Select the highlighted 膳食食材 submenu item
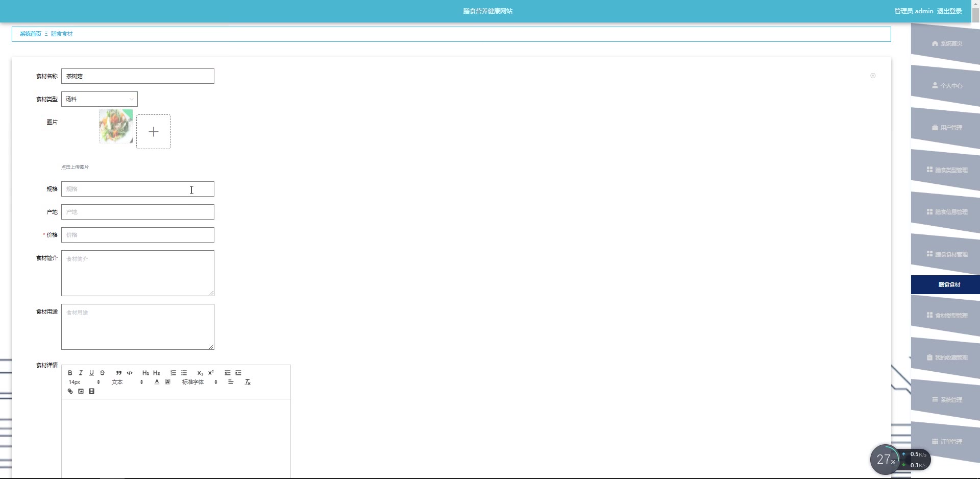This screenshot has height=479, width=980. 945,285
